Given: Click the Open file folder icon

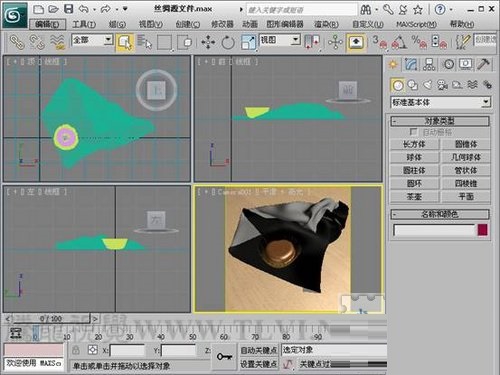Looking at the screenshot, I should pyautogui.click(x=53, y=9).
